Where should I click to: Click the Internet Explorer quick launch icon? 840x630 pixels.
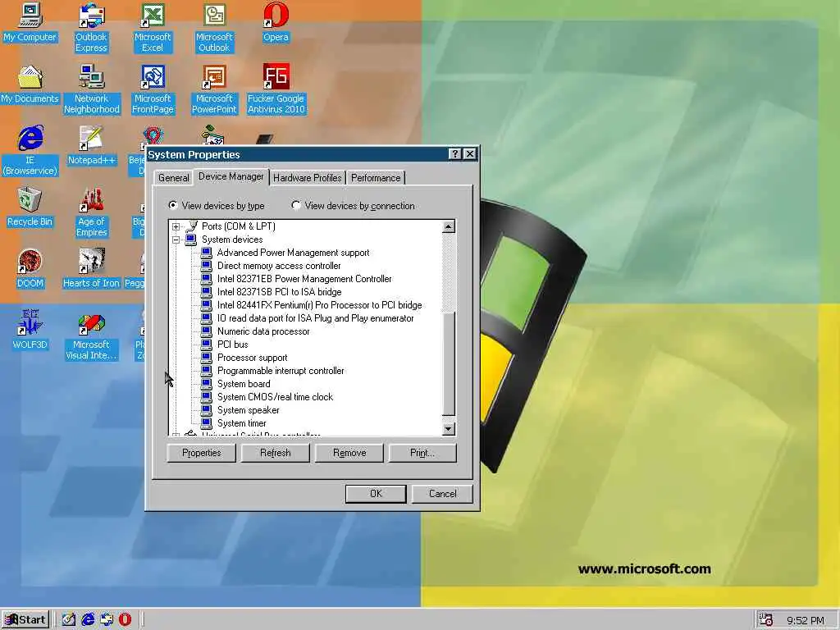tap(87, 619)
